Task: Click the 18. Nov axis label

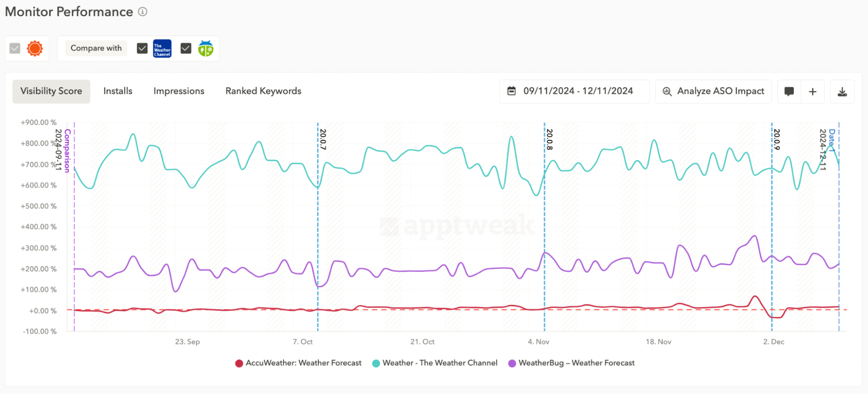Action: [x=658, y=342]
